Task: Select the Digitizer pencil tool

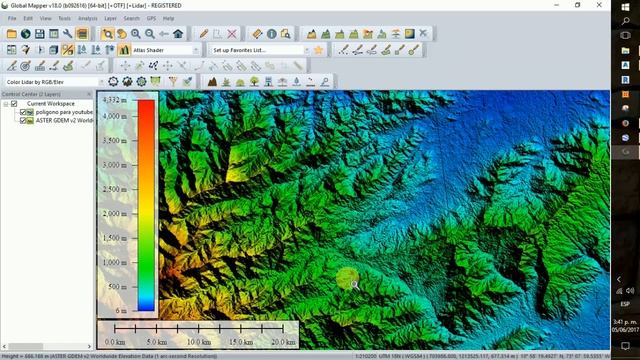Action: pos(204,34)
